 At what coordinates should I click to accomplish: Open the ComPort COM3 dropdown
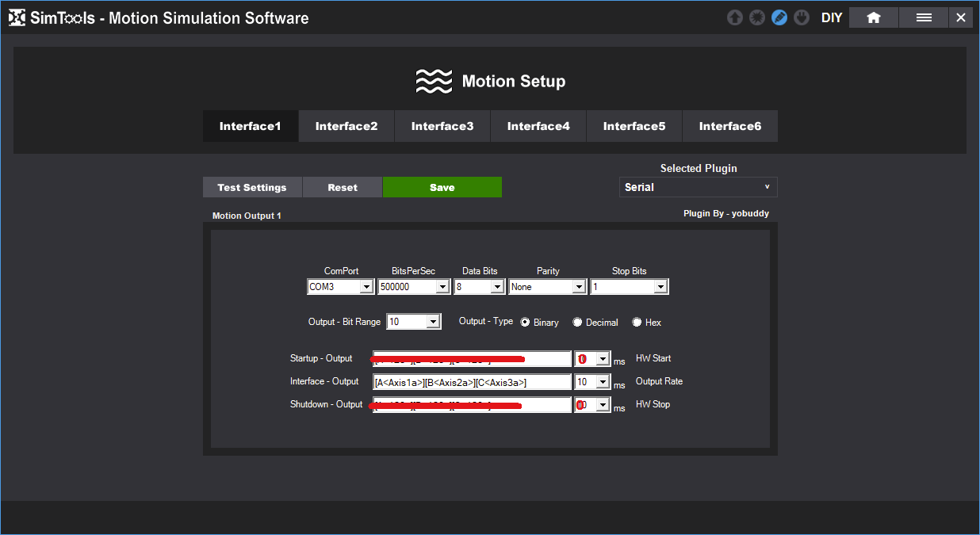click(341, 287)
